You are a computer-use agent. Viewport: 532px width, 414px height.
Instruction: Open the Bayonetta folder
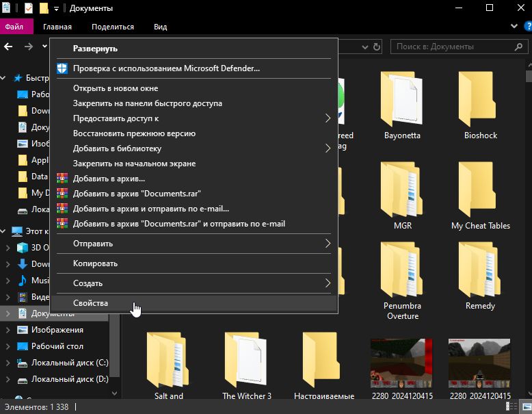click(x=402, y=105)
